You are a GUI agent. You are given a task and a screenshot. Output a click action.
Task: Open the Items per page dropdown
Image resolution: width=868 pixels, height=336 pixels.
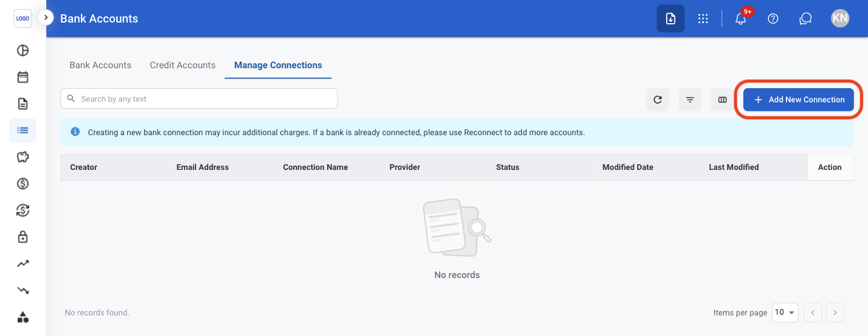pos(785,312)
